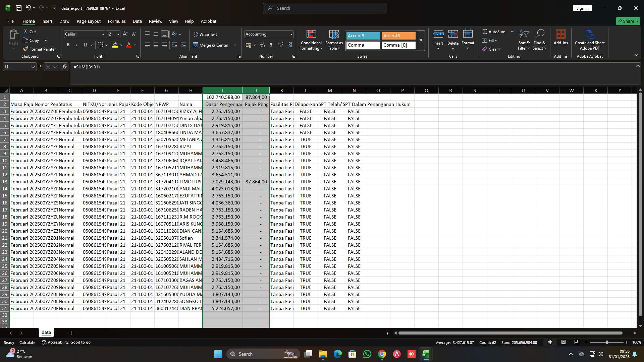Open the font name dropdown
Image resolution: width=644 pixels, height=362 pixels.
[102, 34]
